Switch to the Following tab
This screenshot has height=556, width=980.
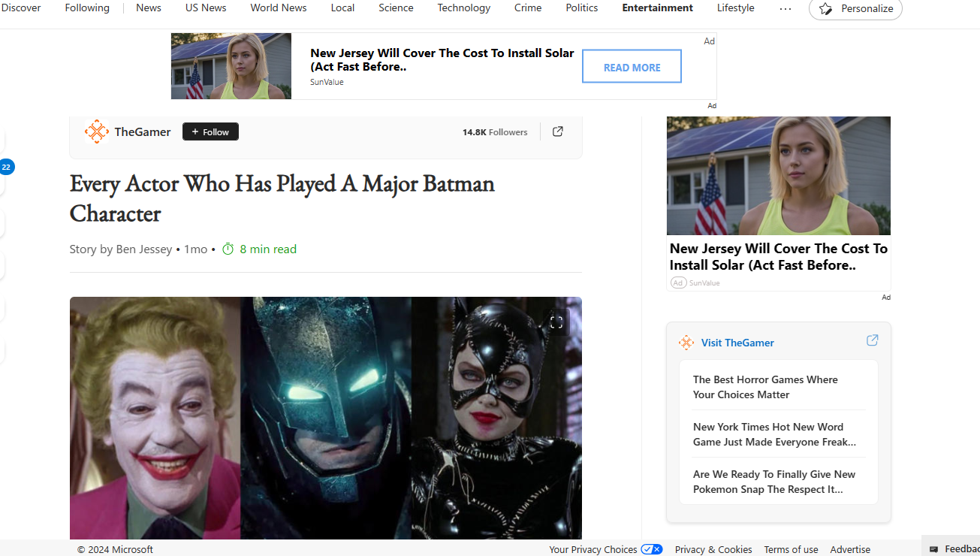tap(87, 8)
